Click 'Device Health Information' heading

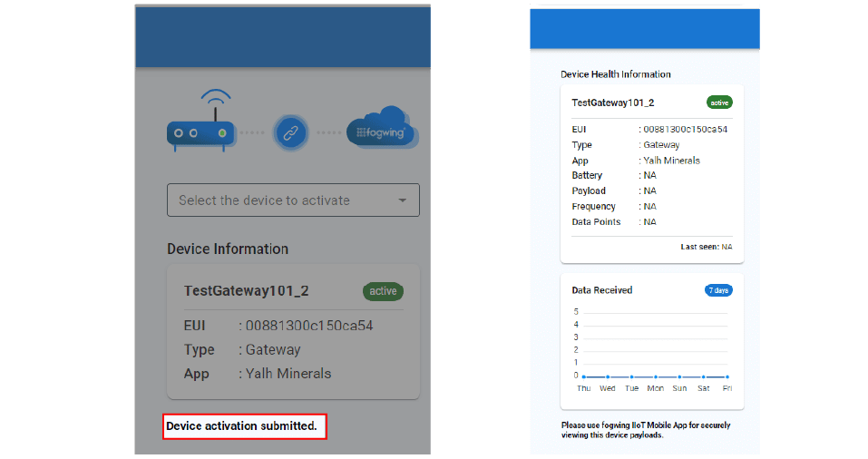616,74
